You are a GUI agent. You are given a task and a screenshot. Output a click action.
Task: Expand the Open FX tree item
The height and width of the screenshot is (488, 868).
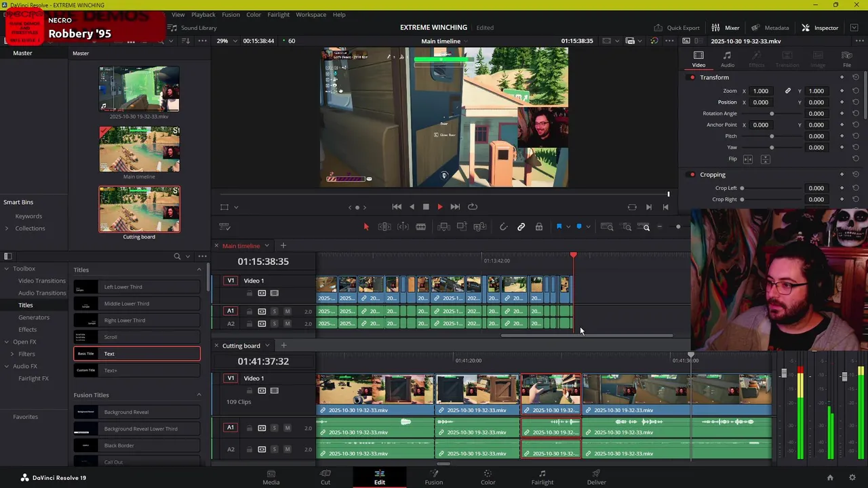coord(7,342)
